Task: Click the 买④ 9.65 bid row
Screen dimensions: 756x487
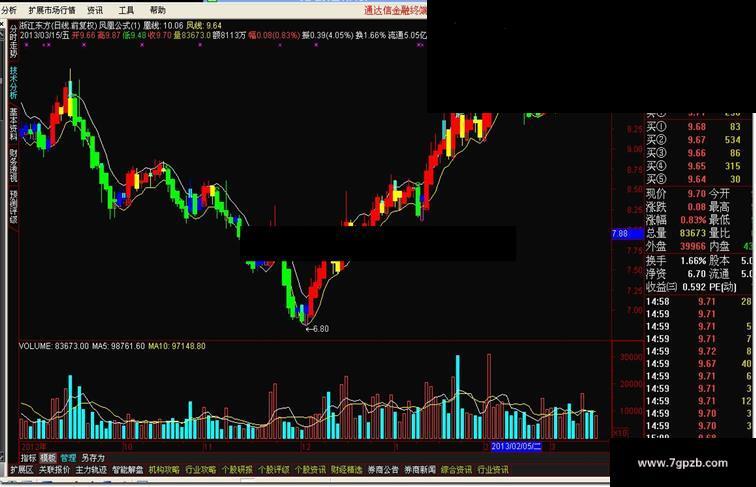Action: pyautogui.click(x=693, y=166)
